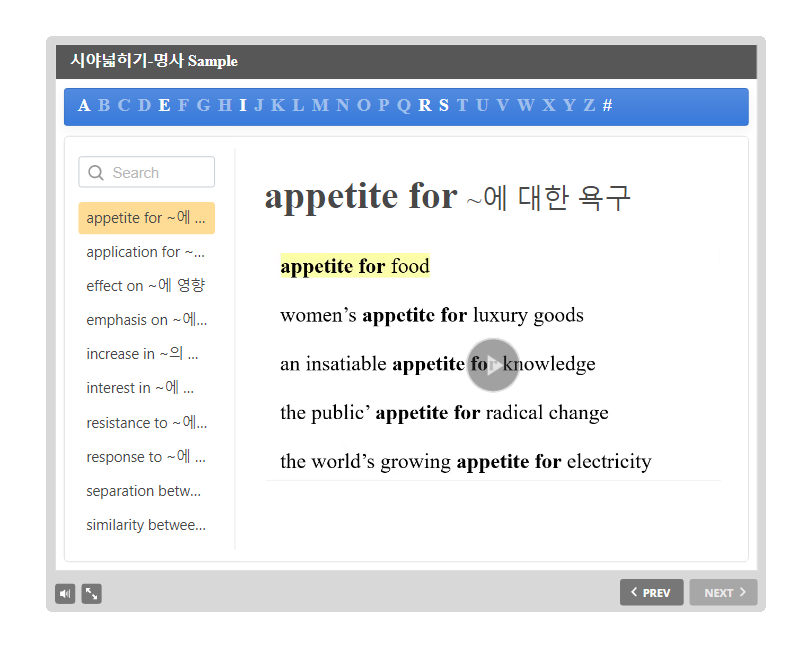Select letter S in the alphabet bar

444,106
